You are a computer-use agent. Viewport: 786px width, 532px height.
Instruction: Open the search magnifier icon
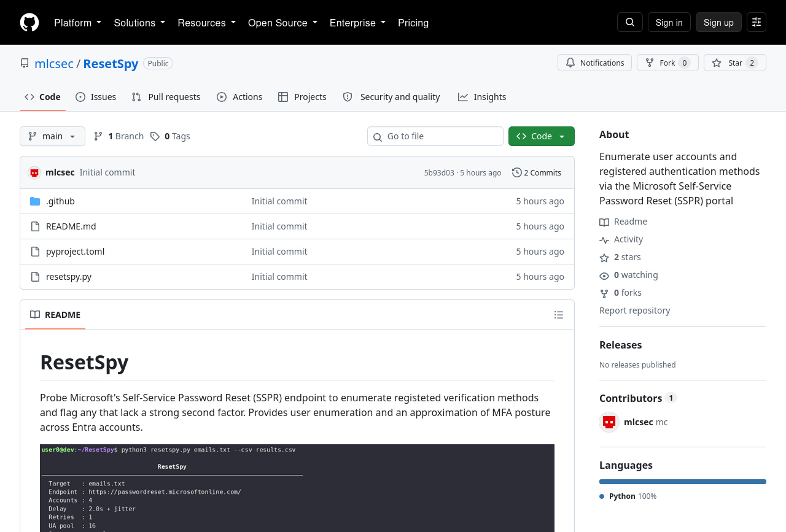tap(630, 22)
